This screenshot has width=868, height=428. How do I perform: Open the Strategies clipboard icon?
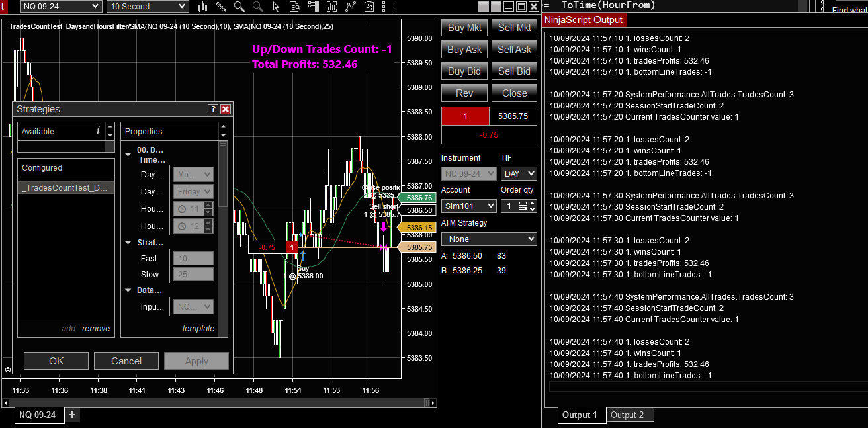click(369, 7)
